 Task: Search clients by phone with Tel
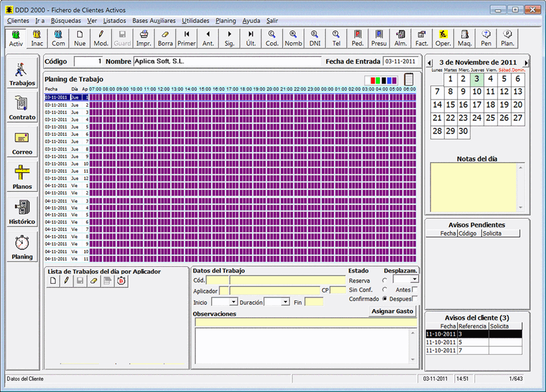[x=336, y=38]
